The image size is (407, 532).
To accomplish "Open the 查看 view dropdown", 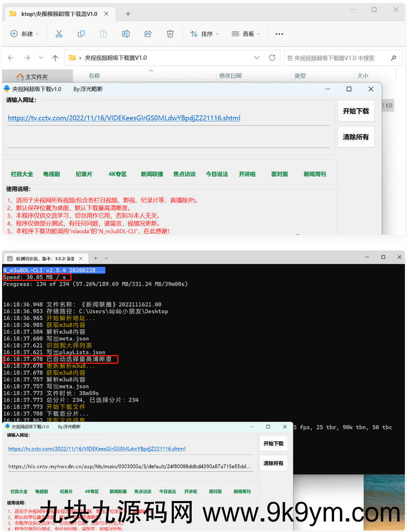I will click(x=246, y=34).
